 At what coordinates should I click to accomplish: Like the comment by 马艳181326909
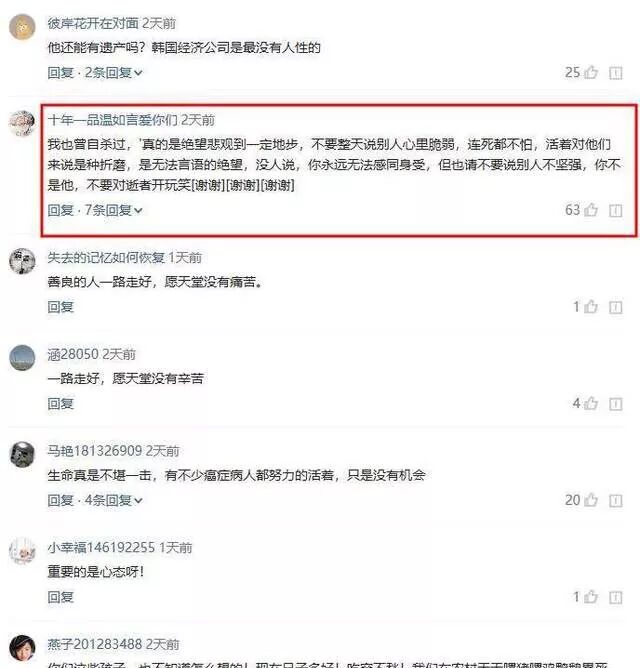[x=591, y=500]
